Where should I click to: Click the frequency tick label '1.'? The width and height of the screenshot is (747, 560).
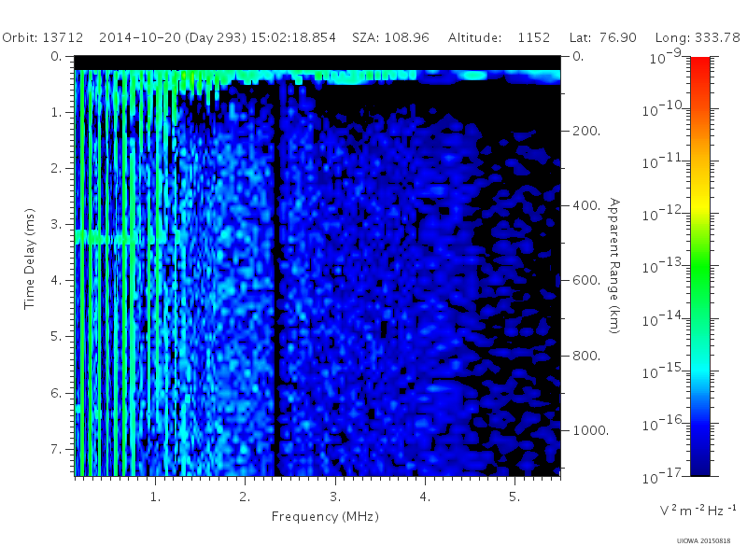(x=155, y=497)
